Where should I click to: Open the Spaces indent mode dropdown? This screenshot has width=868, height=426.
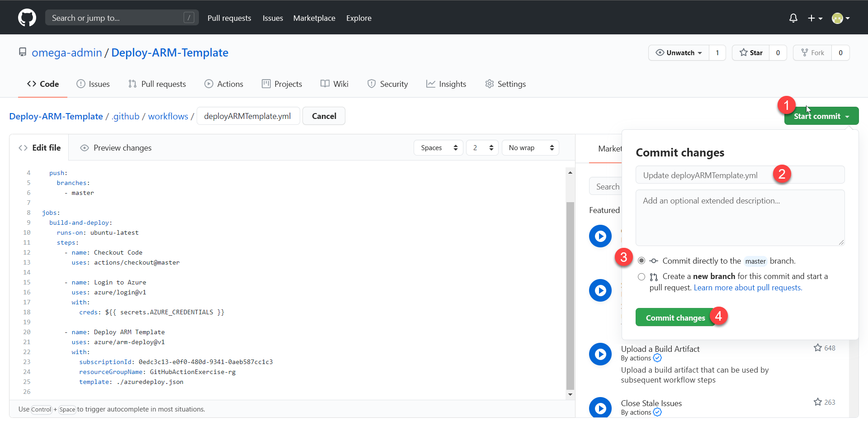438,148
